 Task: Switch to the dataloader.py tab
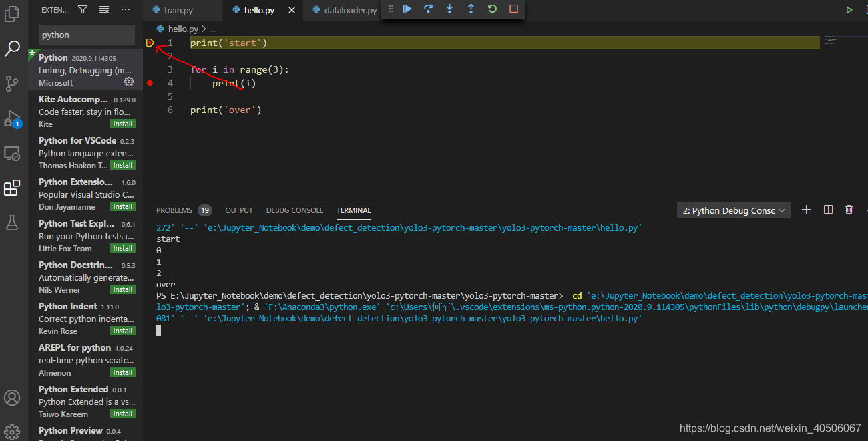tap(343, 11)
